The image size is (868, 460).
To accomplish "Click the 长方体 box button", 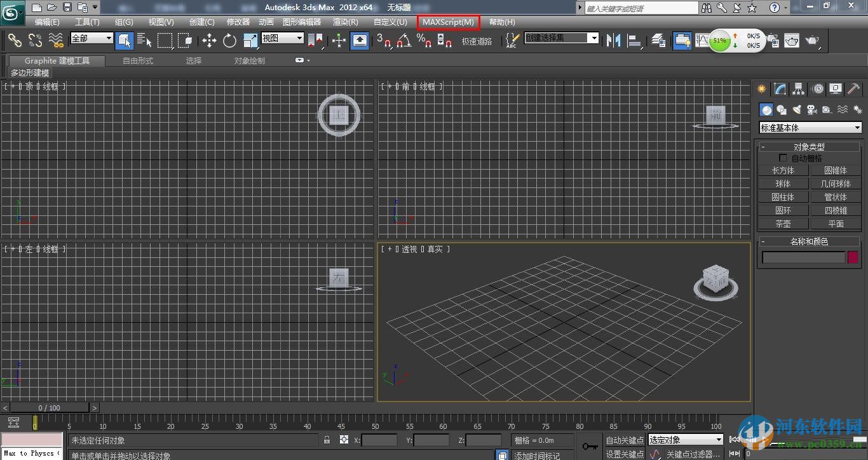I will point(783,170).
